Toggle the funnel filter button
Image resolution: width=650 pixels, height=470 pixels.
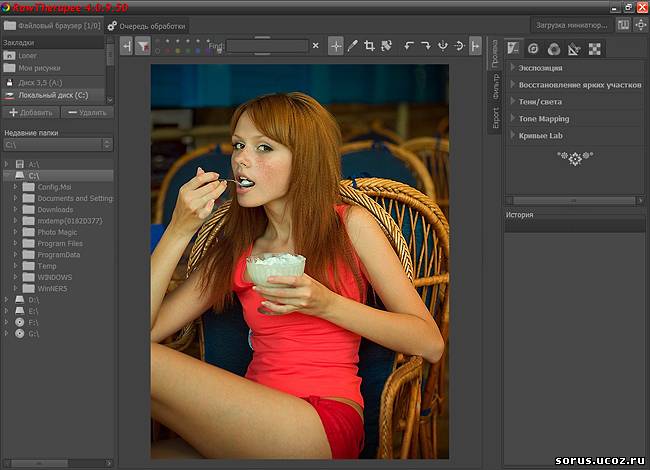pos(143,45)
